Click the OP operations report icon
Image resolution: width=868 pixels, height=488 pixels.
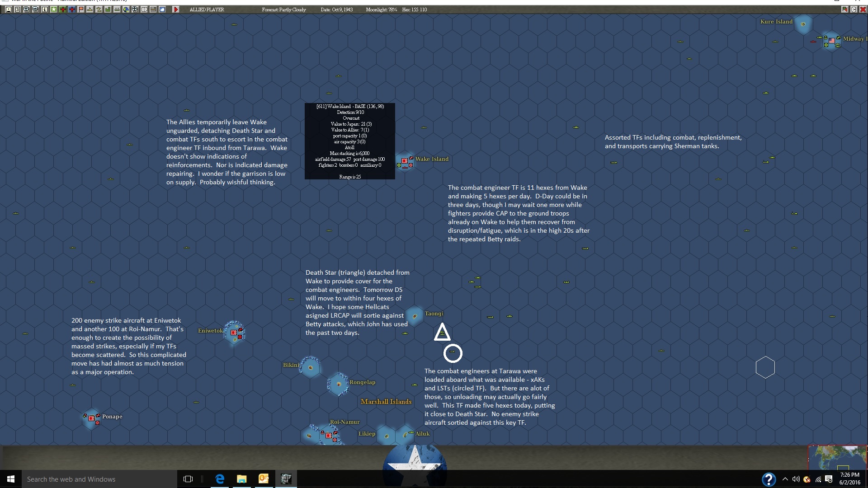pyautogui.click(x=144, y=9)
